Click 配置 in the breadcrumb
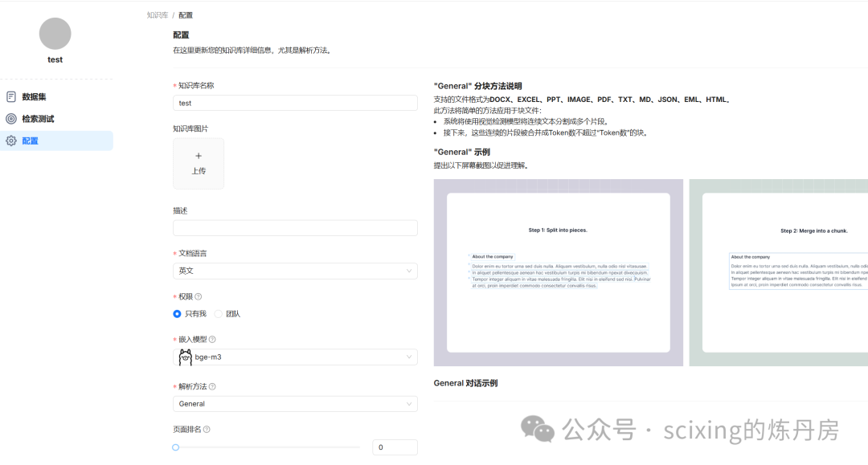 186,15
